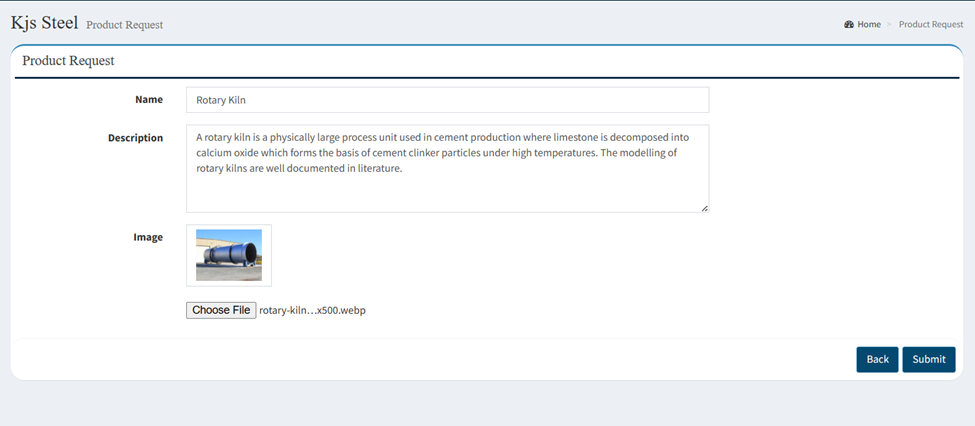Focus the Name field containing Rotary Kiln
The height and width of the screenshot is (426, 975).
coord(447,100)
